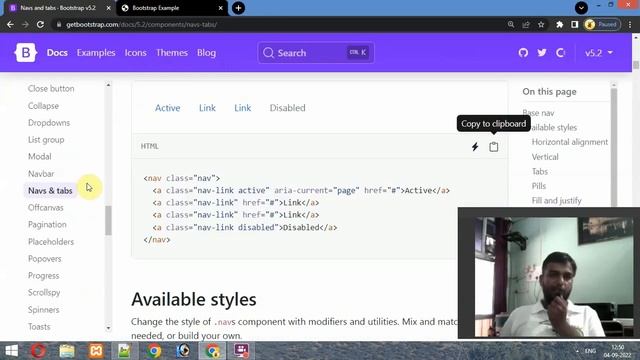Click the sidebar scroll down arrow
Screen dimensions: 640x360
108,328
